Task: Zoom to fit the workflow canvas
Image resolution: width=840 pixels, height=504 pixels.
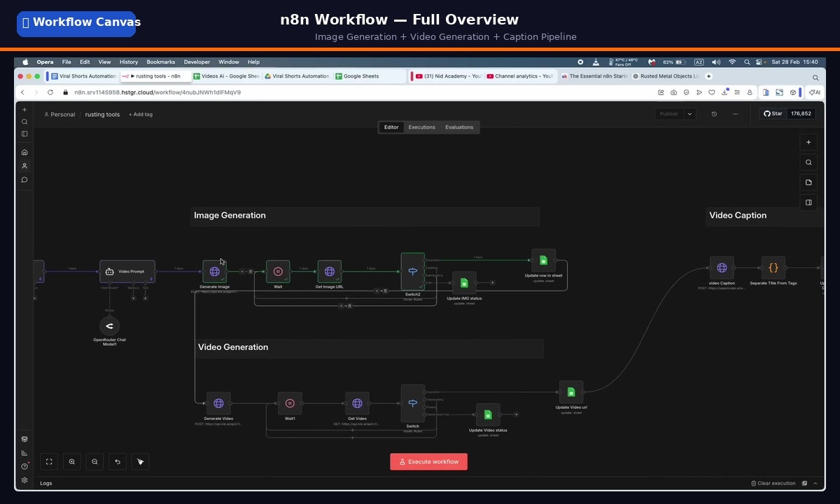Action: [x=49, y=461]
